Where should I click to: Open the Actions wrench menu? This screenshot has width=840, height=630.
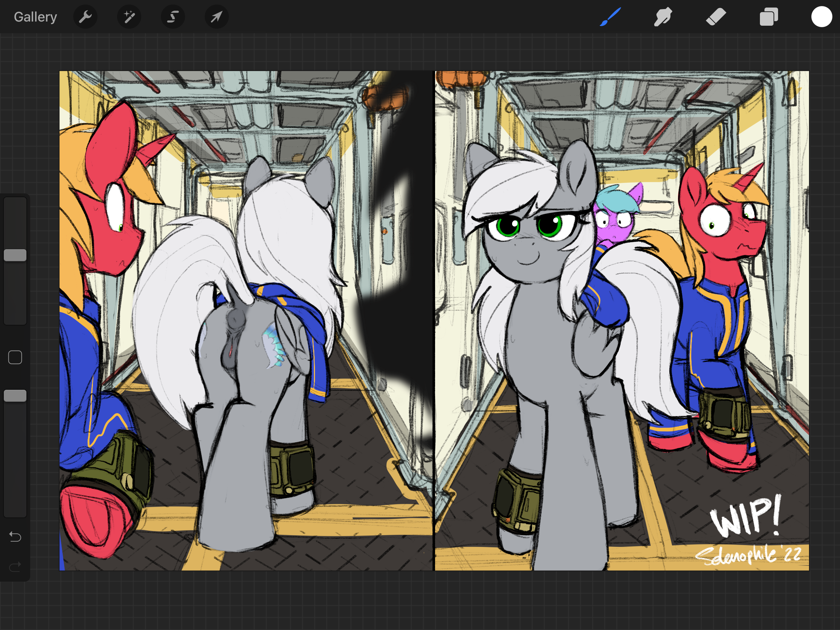tap(85, 17)
